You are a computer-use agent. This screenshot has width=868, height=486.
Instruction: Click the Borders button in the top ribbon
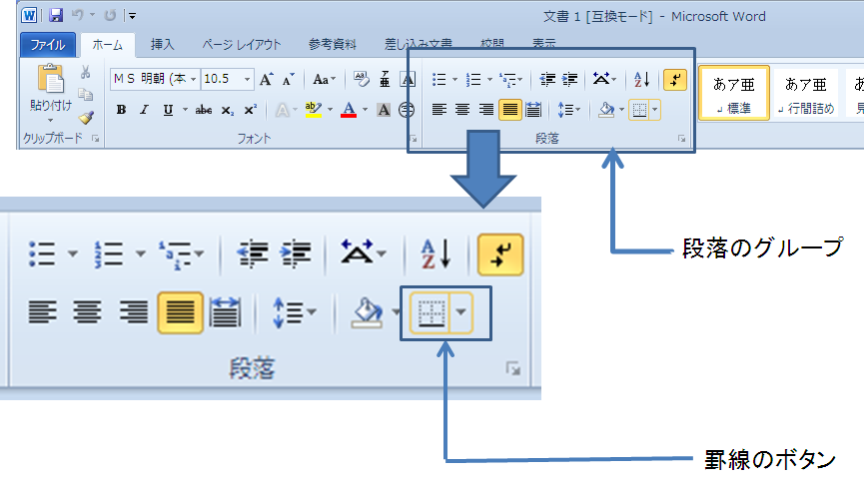[x=639, y=110]
